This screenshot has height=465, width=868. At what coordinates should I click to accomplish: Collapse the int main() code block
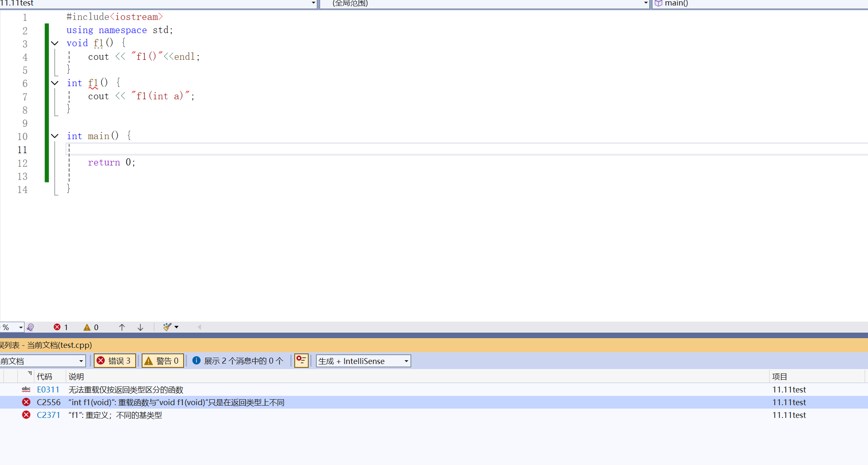(x=55, y=136)
